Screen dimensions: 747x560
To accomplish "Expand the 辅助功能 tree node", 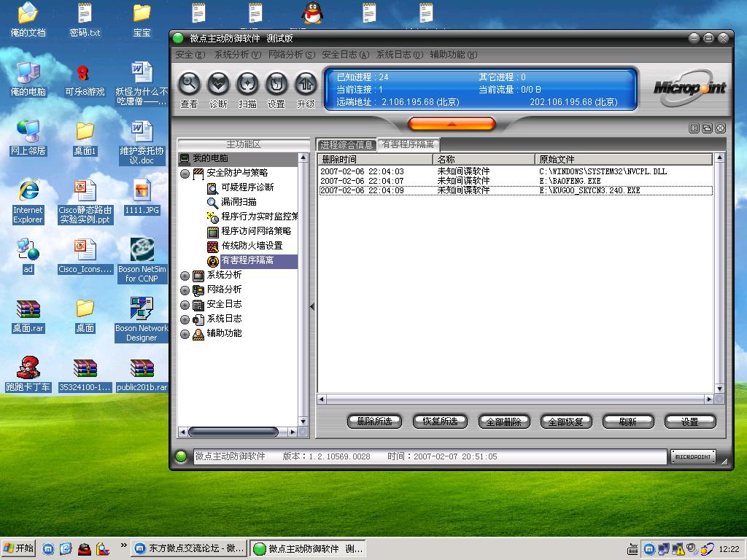I will point(185,334).
